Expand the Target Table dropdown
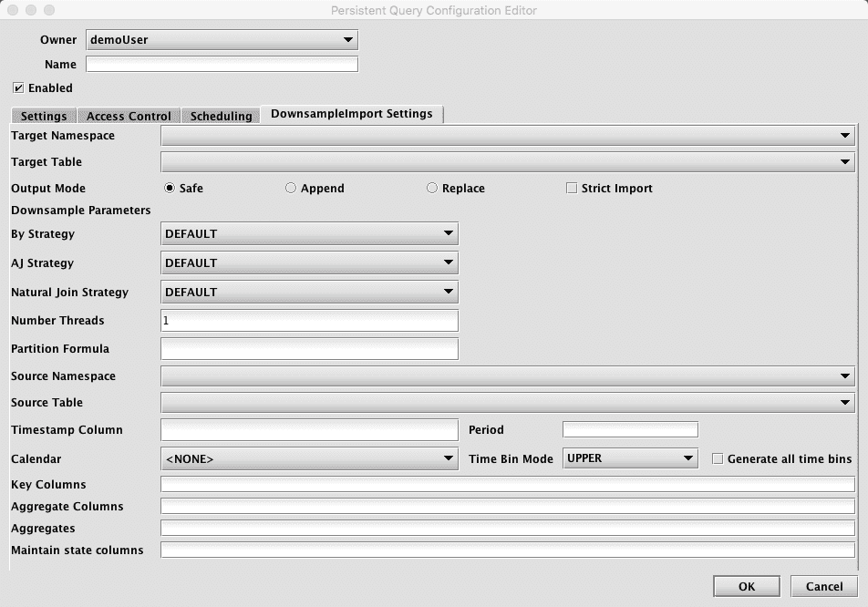The height and width of the screenshot is (607, 868). (x=507, y=162)
